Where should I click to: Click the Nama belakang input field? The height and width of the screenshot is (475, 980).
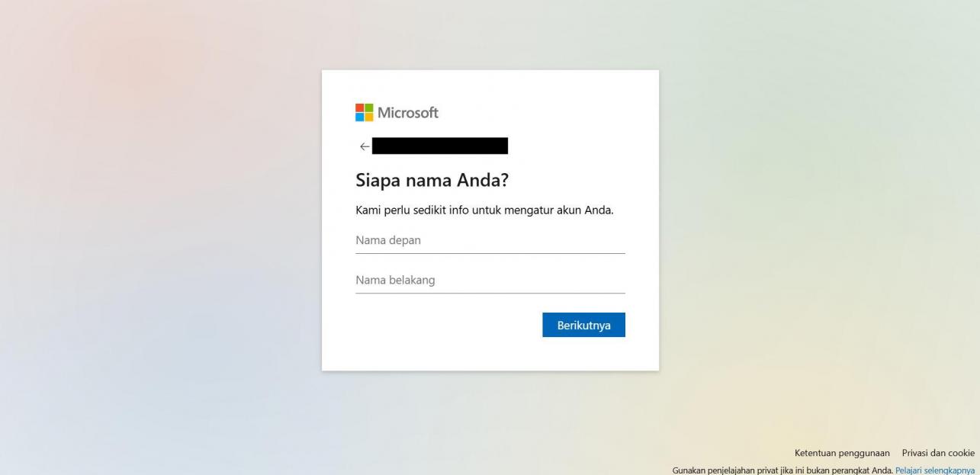[x=490, y=280]
